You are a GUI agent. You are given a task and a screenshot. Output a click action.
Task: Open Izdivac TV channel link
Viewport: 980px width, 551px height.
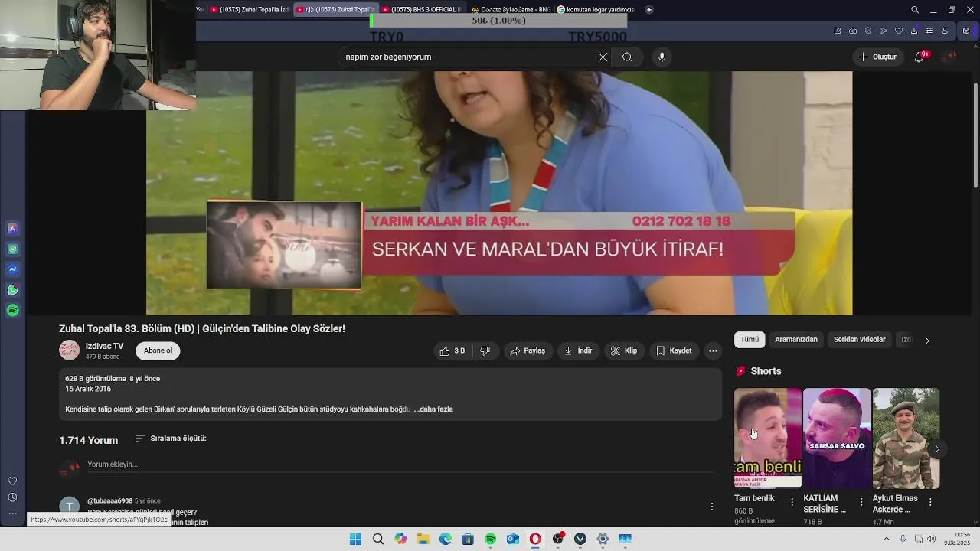coord(104,347)
